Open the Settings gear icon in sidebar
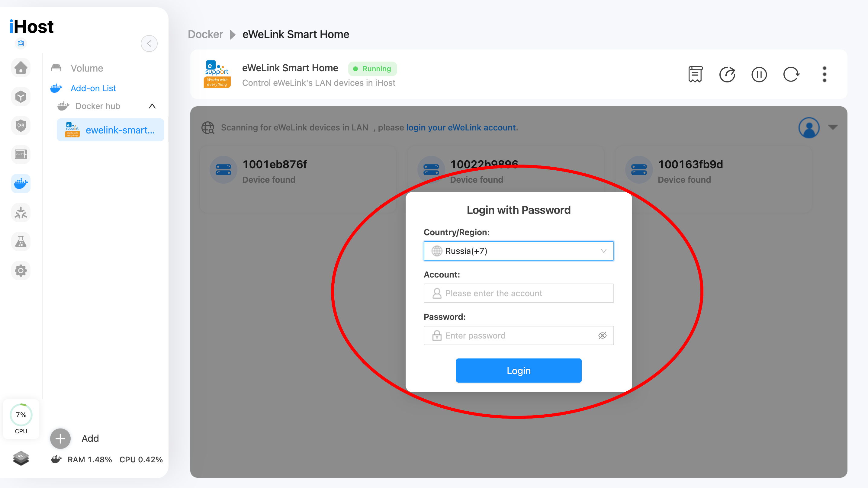 pos(21,270)
